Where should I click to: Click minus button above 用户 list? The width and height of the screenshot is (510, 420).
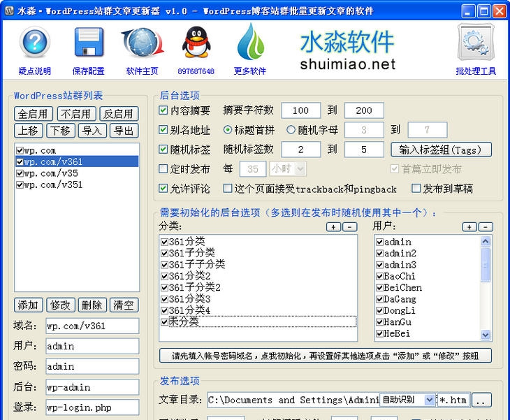[486, 226]
